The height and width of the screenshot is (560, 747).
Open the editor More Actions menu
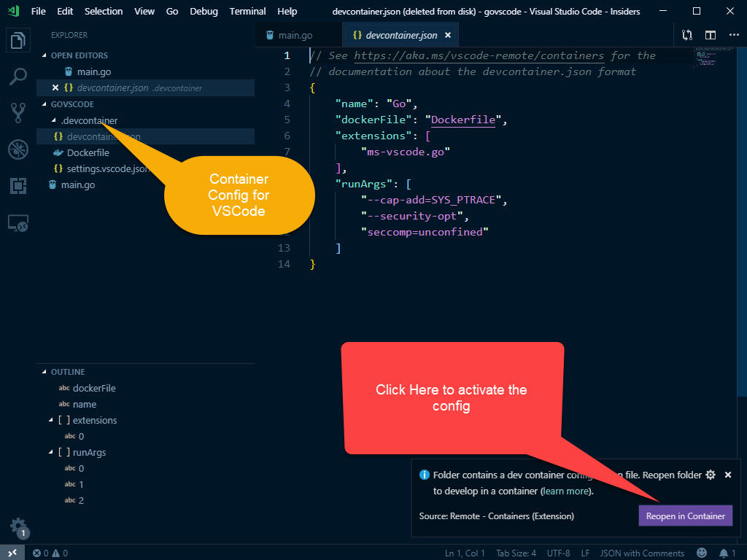pos(734,35)
